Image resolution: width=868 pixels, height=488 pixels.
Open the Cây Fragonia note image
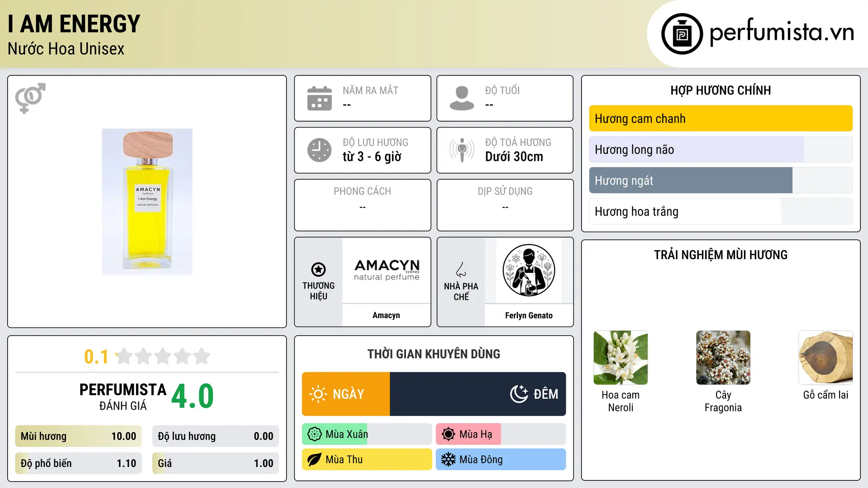click(723, 358)
